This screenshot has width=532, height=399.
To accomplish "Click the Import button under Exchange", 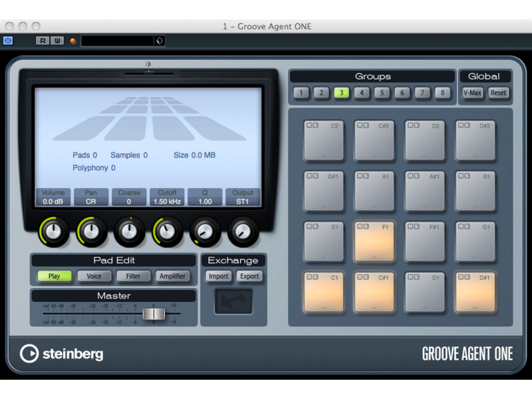I will click(x=218, y=276).
